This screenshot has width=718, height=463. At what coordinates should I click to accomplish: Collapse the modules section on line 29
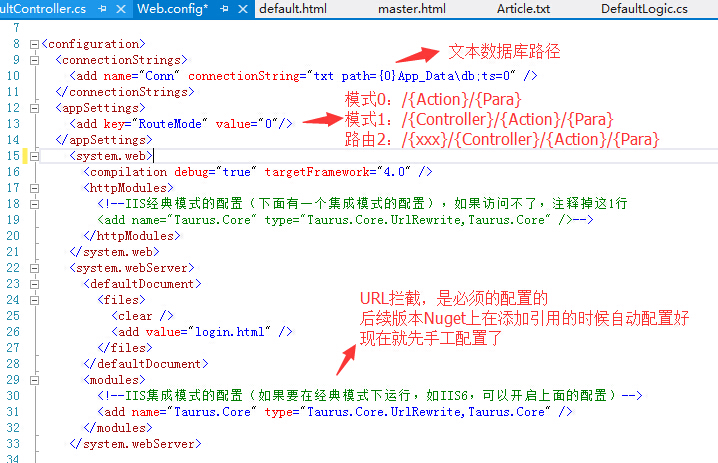(x=34, y=380)
